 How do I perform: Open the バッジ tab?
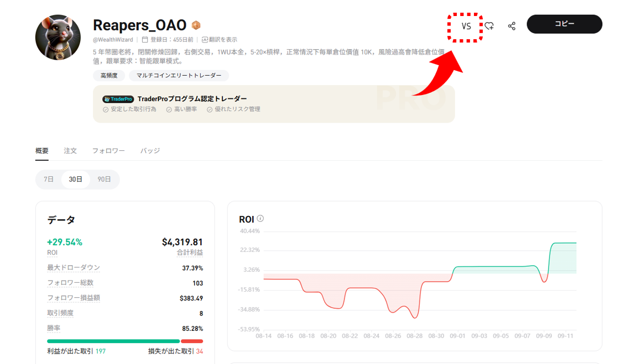point(150,151)
